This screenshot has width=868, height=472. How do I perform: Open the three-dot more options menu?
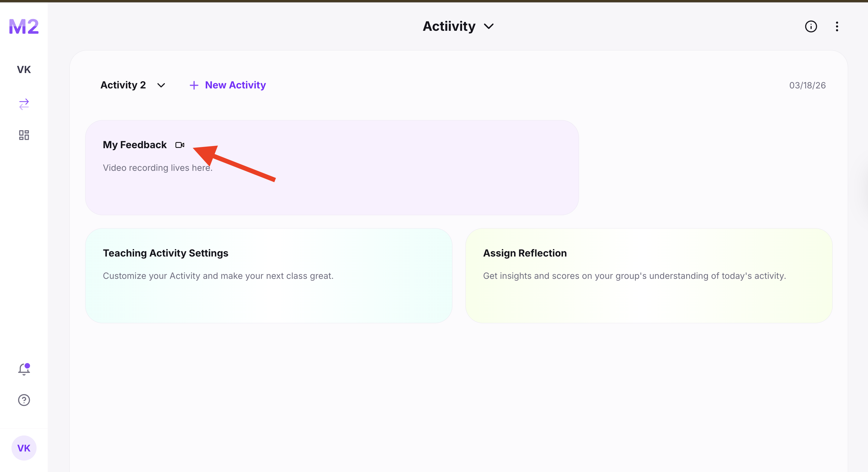tap(837, 27)
